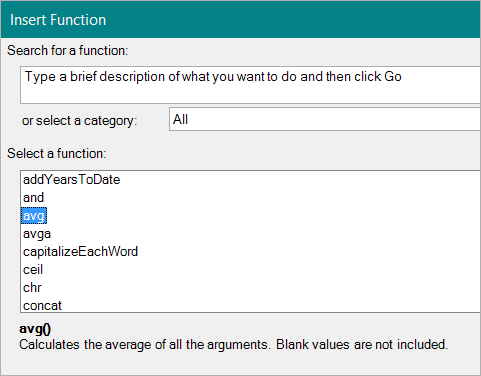Click the bold avg() signature text
This screenshot has height=376, width=481.
coord(35,329)
